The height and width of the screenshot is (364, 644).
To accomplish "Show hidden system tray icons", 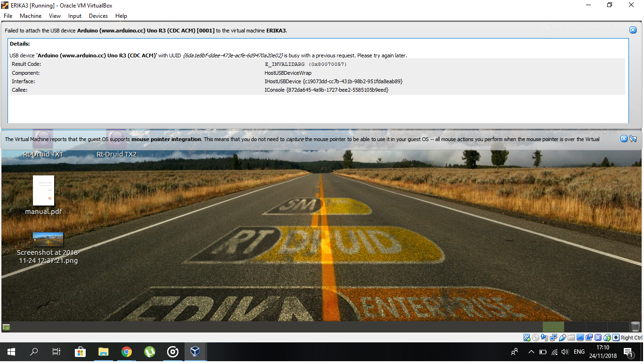I will [x=531, y=352].
